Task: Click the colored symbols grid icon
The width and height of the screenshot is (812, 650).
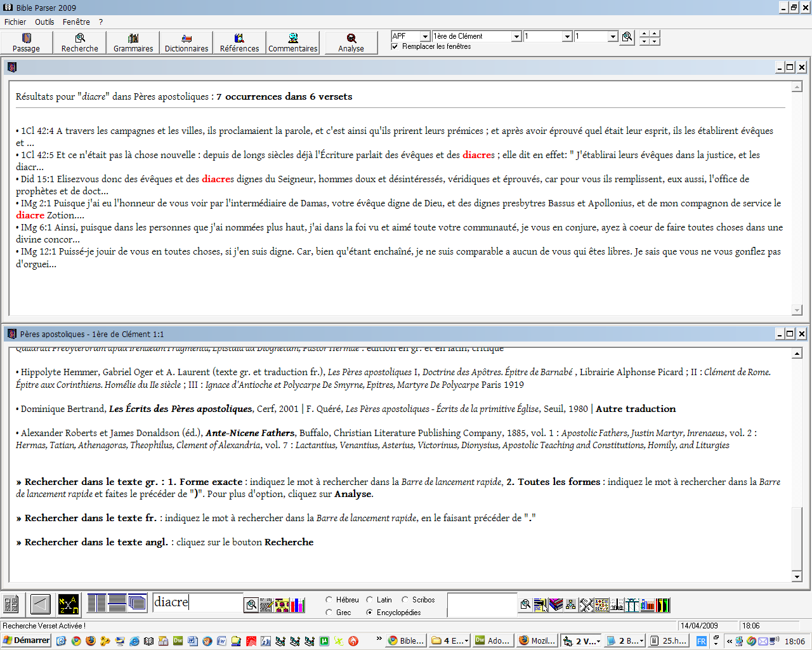Action: pyautogui.click(x=601, y=604)
